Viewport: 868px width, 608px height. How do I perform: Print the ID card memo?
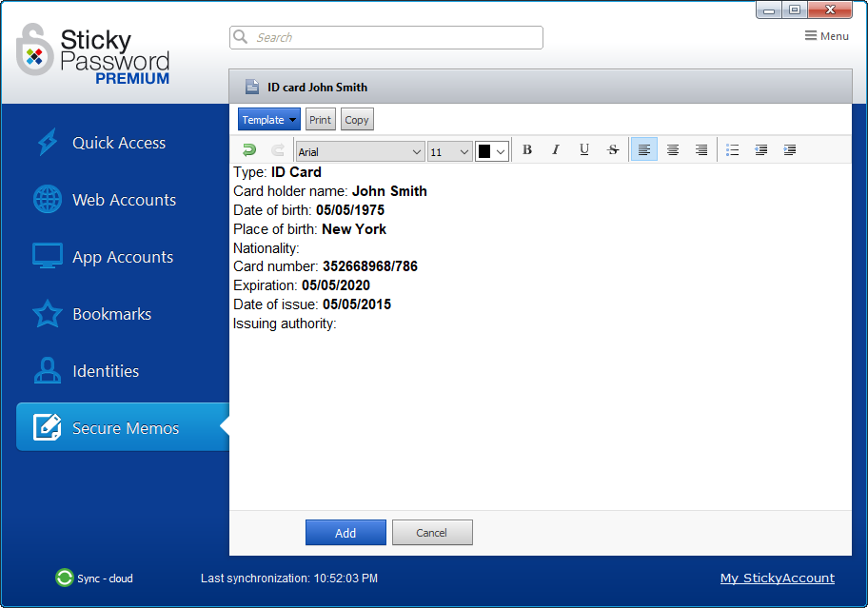[321, 120]
